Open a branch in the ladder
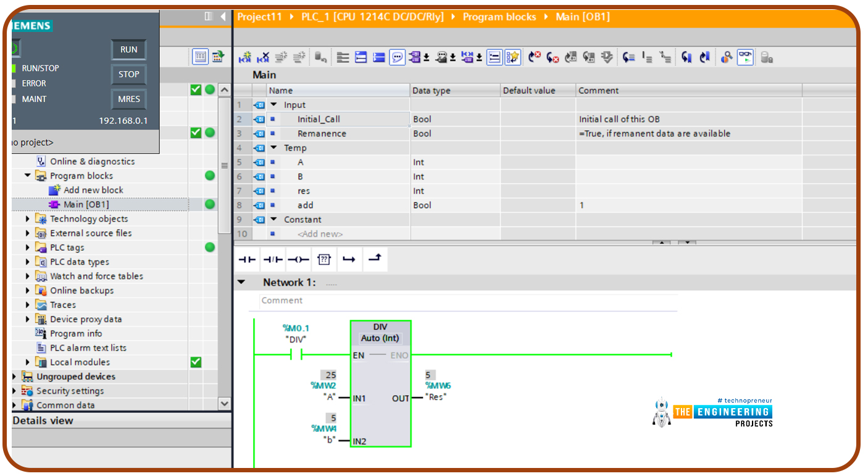868x476 pixels. pyautogui.click(x=349, y=260)
